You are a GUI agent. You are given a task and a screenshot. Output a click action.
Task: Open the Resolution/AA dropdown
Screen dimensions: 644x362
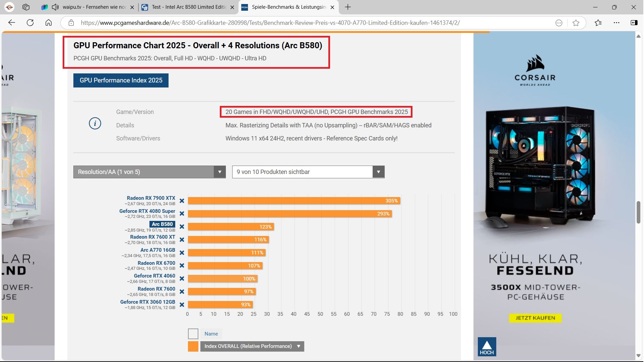[149, 172]
